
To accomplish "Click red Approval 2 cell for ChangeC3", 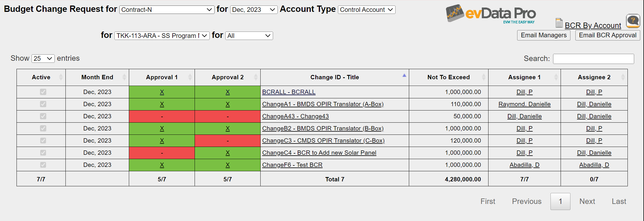I will point(228,141).
